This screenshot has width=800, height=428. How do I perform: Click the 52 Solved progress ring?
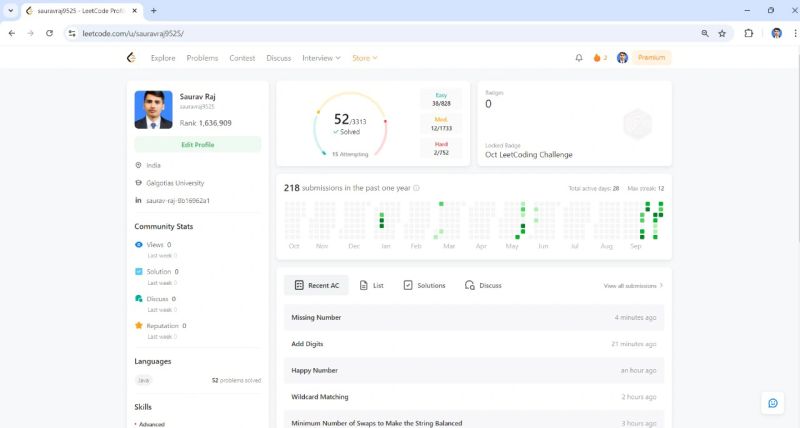[350, 125]
